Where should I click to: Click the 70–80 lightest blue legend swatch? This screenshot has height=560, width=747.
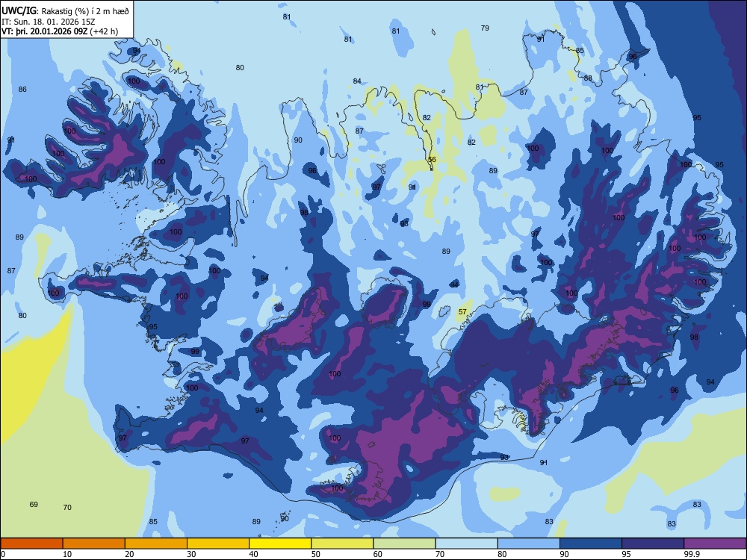tap(466, 544)
